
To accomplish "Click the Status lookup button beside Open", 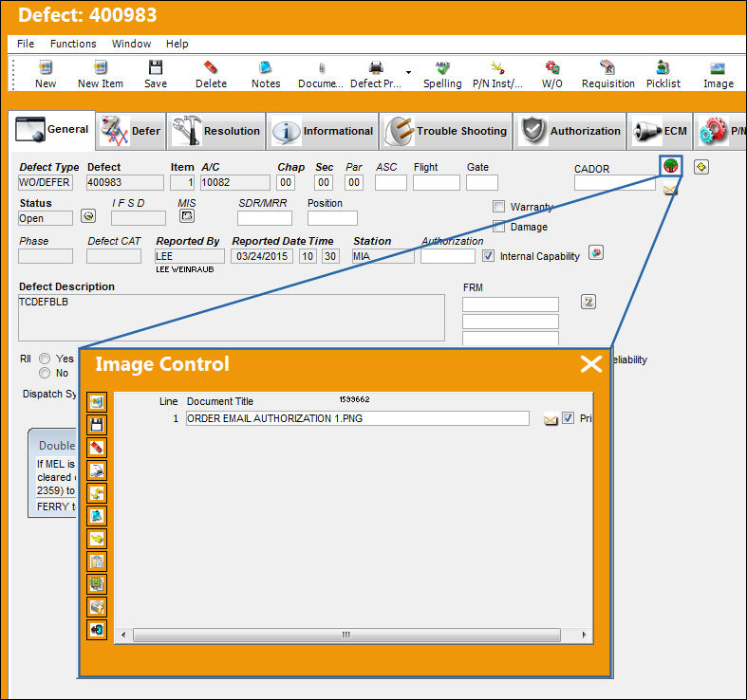I will (x=88, y=216).
